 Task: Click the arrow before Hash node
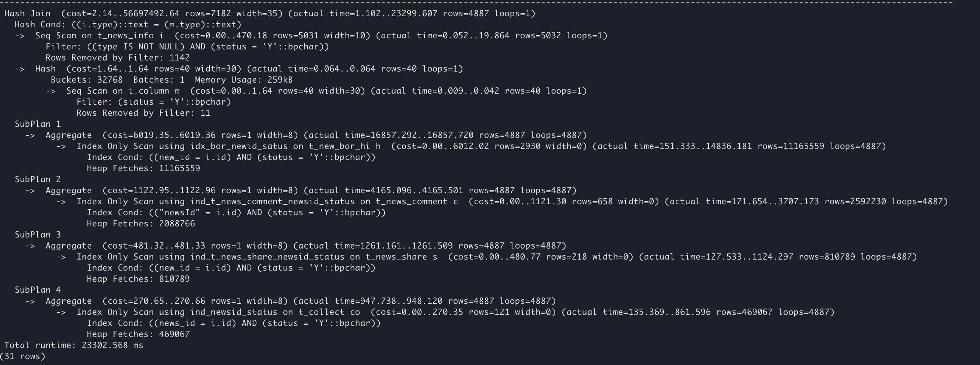20,69
